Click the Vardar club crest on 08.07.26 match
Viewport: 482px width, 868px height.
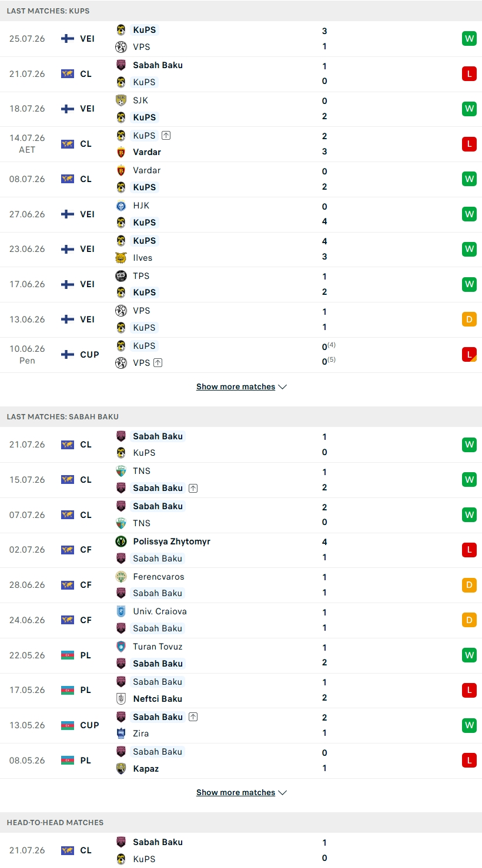point(121,171)
